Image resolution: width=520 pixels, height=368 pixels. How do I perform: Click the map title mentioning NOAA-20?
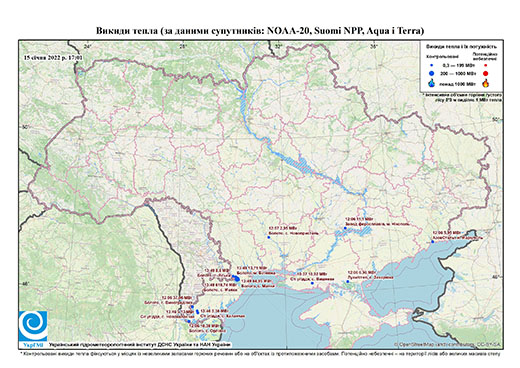coord(260,31)
